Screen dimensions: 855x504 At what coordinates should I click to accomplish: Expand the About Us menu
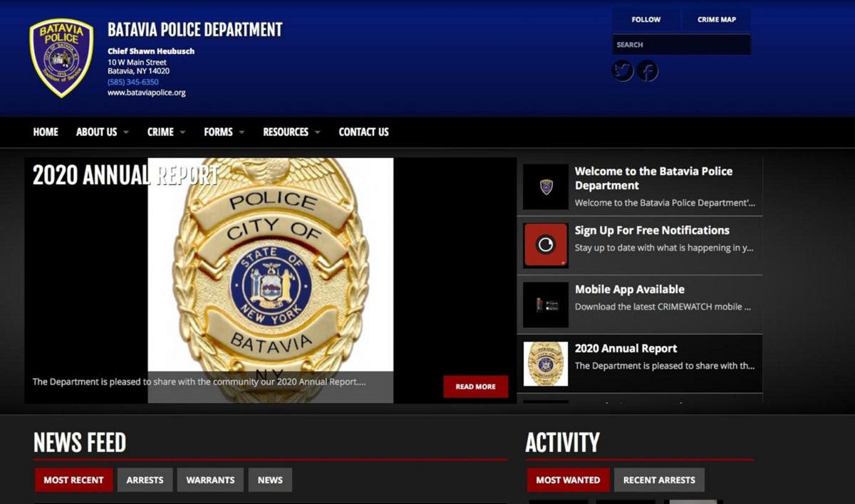(x=96, y=132)
